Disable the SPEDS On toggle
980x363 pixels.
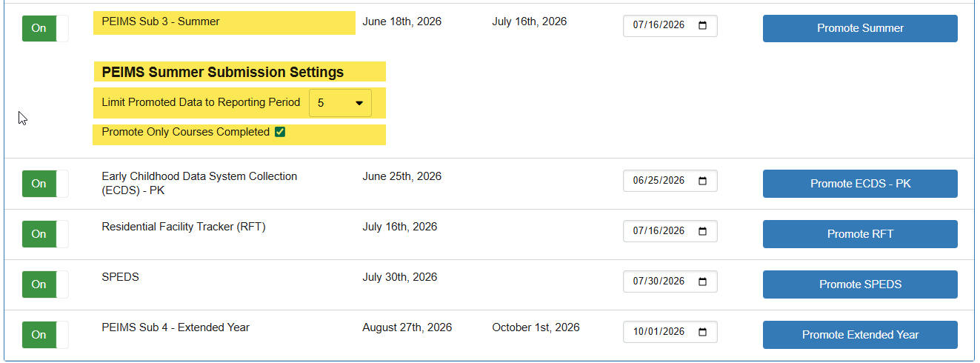44,284
